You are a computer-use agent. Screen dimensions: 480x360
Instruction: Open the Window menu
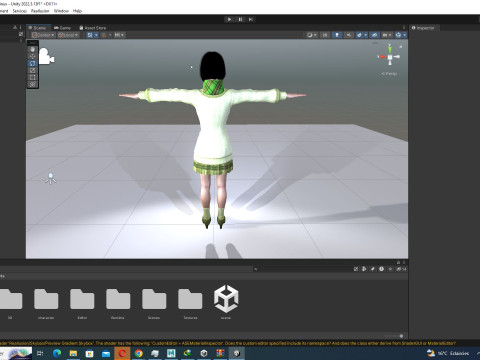61,11
